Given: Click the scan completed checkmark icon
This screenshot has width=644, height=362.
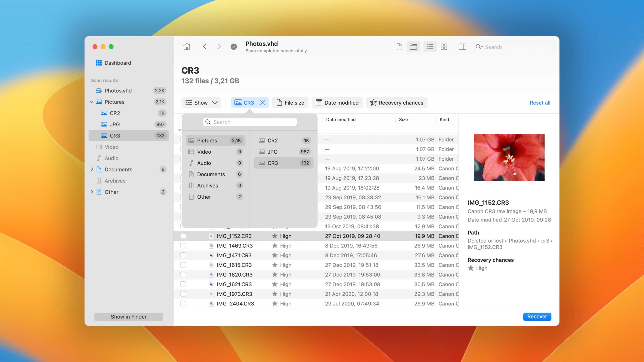Looking at the screenshot, I should pos(234,47).
